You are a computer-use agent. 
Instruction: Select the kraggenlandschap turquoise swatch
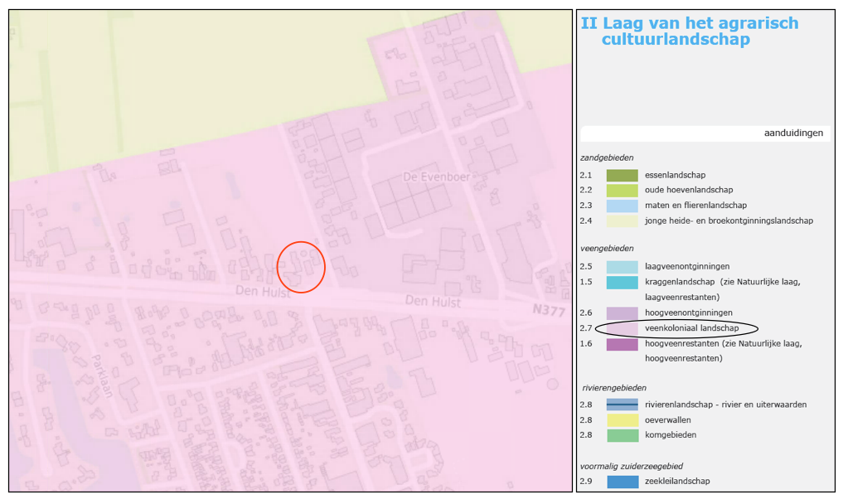pyautogui.click(x=622, y=282)
